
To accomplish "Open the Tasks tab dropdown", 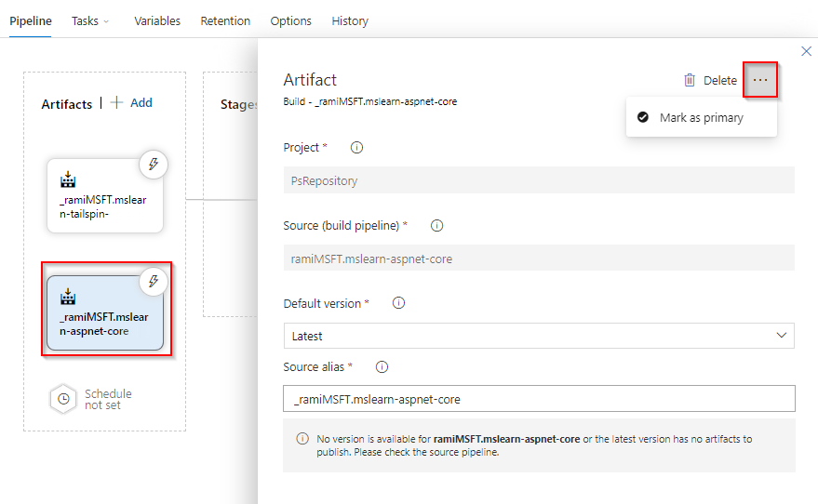I will click(x=90, y=20).
